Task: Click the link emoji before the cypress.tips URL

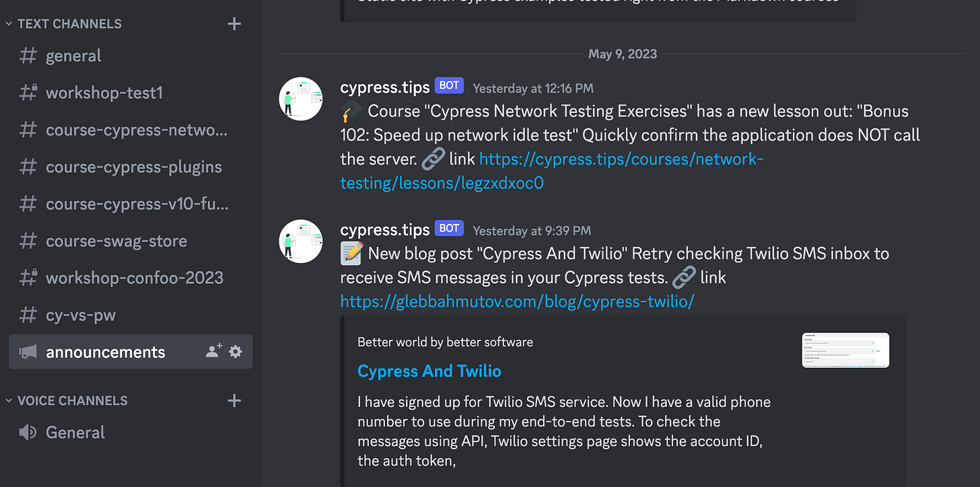Action: [x=433, y=159]
